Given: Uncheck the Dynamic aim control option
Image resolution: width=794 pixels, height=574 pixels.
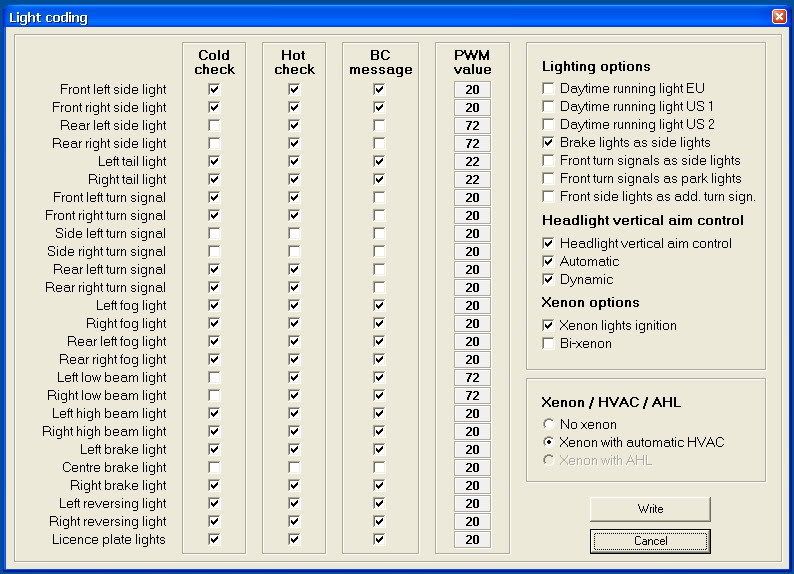Looking at the screenshot, I should pos(548,280).
